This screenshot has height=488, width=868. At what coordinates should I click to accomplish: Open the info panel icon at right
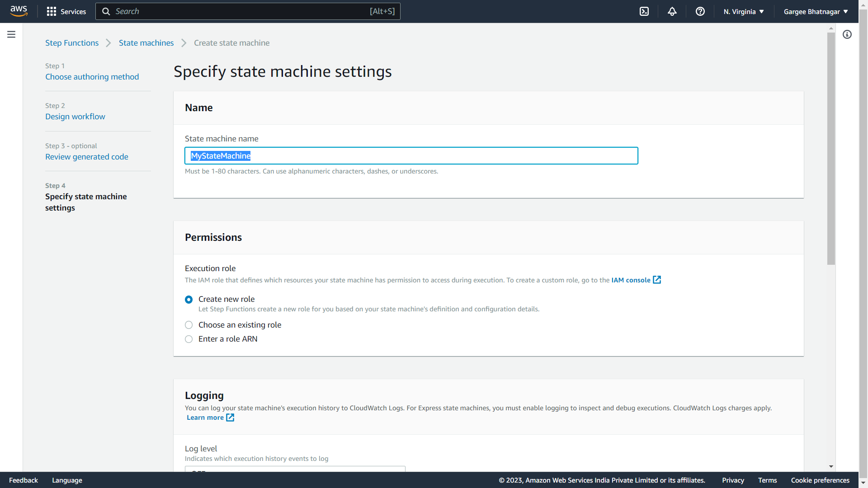[x=847, y=34]
